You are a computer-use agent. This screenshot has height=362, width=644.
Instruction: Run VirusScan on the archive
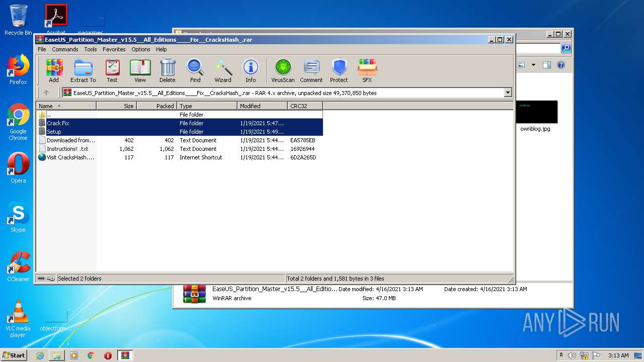click(283, 70)
